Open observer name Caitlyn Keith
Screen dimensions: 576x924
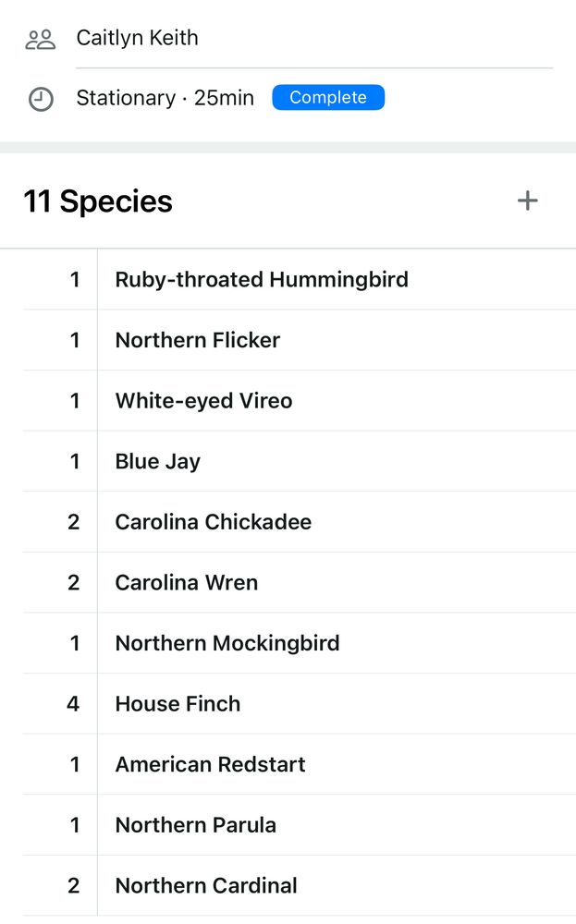[x=138, y=38]
